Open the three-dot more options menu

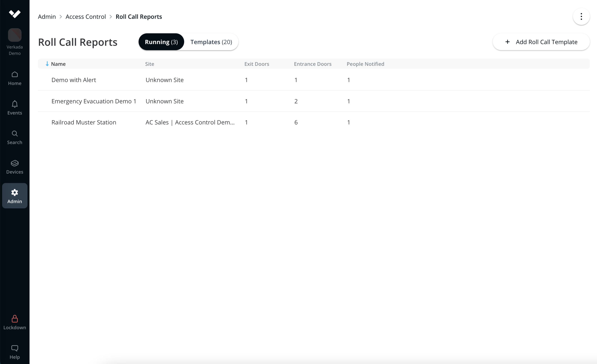point(581,17)
